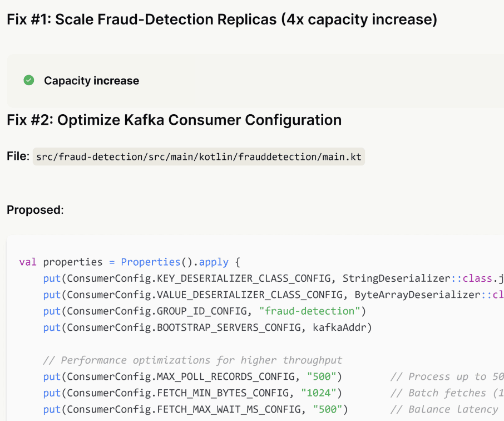The image size is (504, 421).
Task: Open the main.kt file path chip
Action: 199,157
